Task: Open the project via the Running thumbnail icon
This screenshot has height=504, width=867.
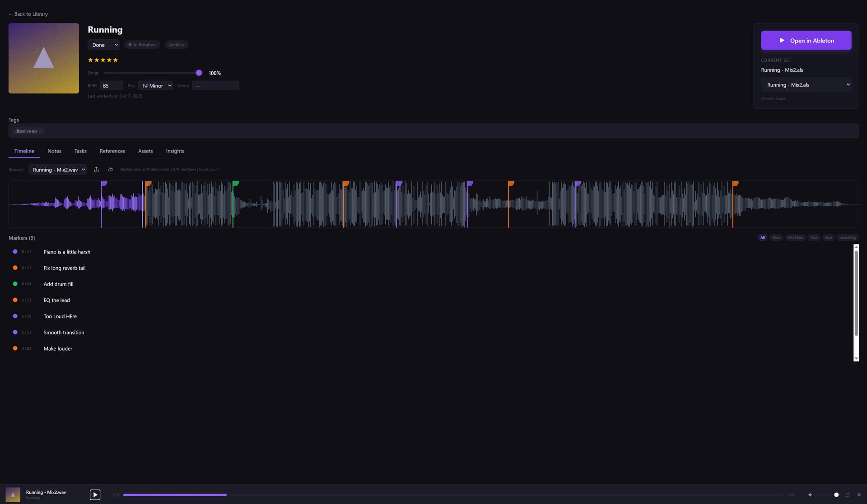Action: tap(13, 495)
